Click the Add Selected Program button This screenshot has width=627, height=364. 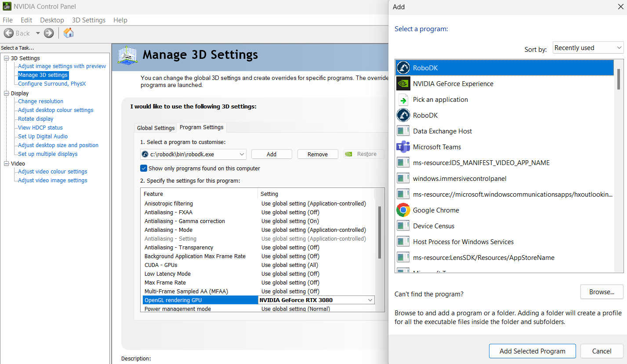532,351
